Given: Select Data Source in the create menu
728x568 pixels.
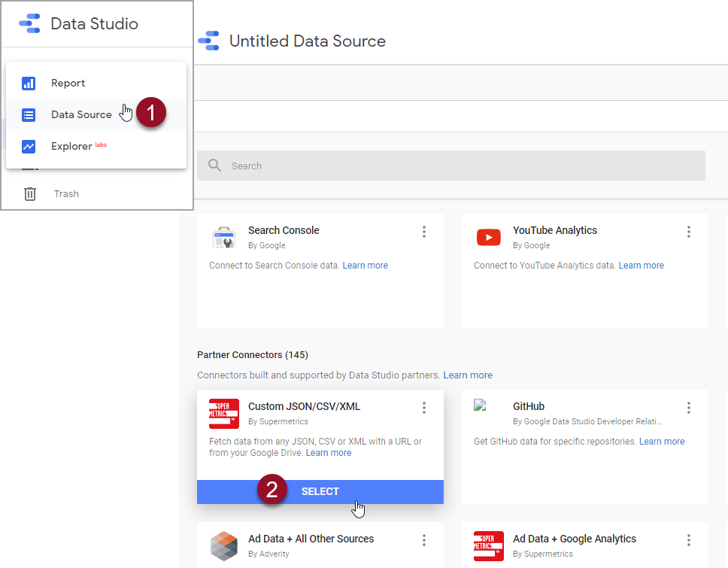Looking at the screenshot, I should coord(81,115).
